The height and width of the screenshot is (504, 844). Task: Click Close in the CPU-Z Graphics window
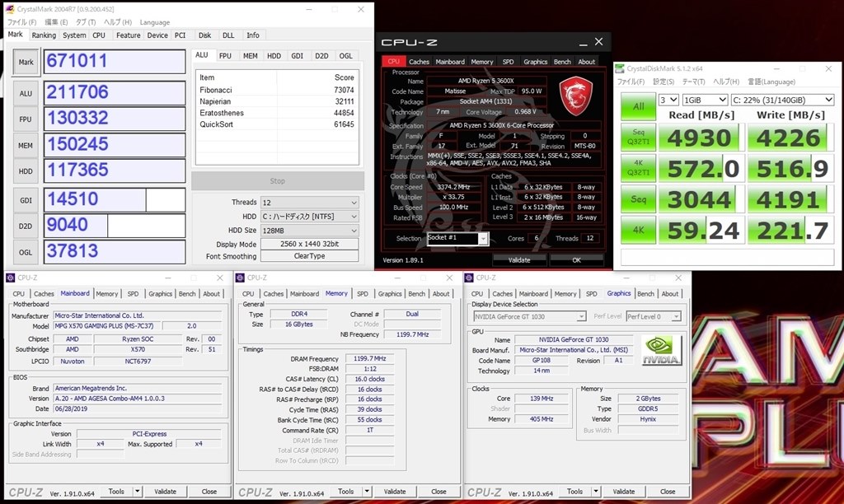tap(668, 491)
